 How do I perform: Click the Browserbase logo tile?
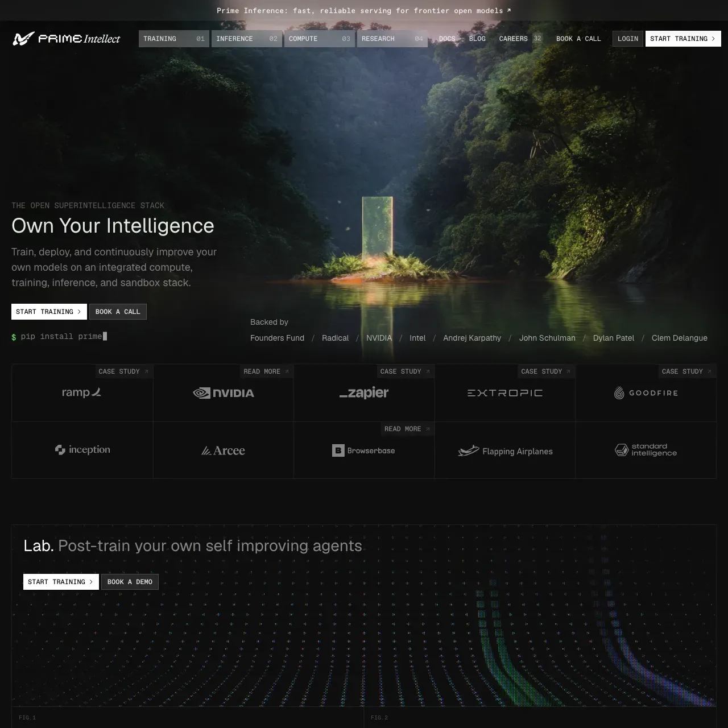coord(364,450)
